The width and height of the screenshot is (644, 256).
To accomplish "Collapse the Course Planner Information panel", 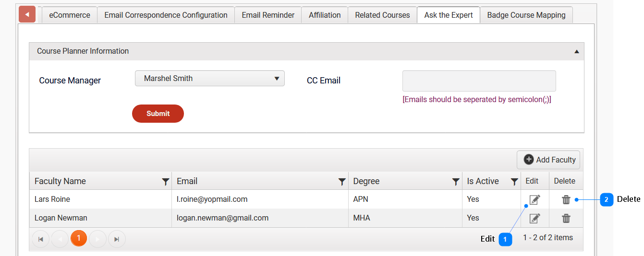I will tap(576, 51).
